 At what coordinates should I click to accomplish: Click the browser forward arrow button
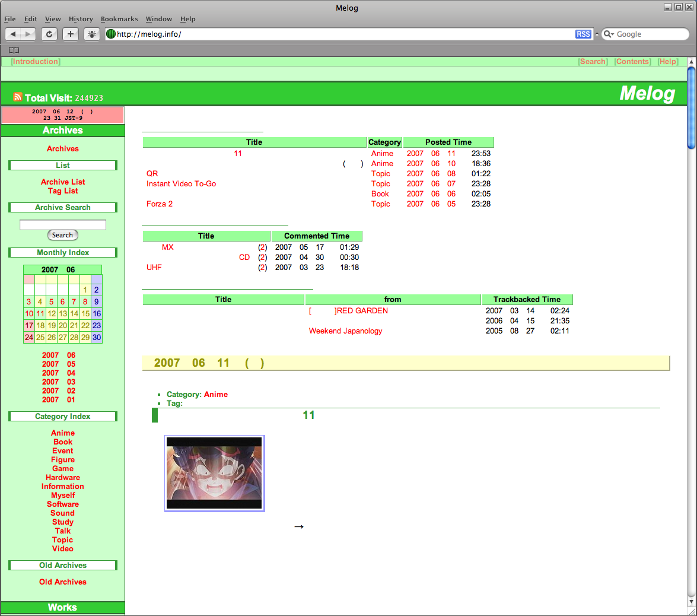28,34
